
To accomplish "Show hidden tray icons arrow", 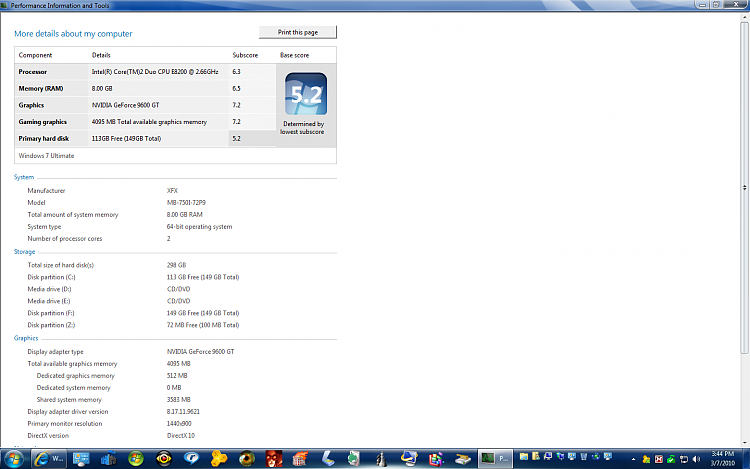I will click(x=633, y=459).
